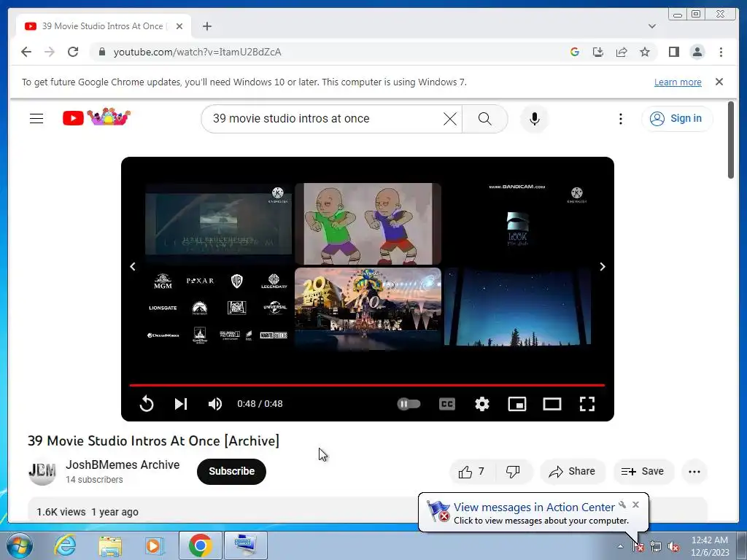The height and width of the screenshot is (560, 747).
Task: Show next end-screen suggestions arrow
Action: (x=602, y=267)
